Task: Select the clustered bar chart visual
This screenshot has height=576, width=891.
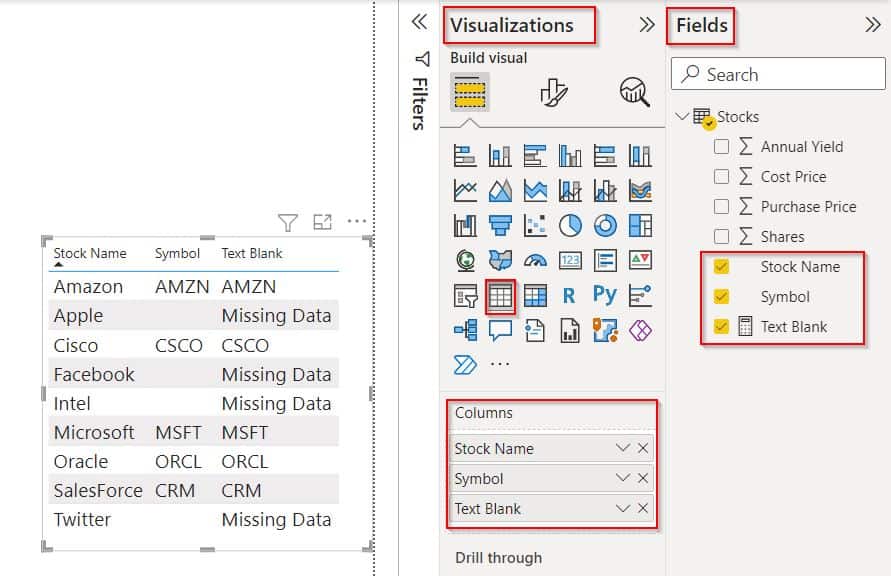Action: (535, 155)
